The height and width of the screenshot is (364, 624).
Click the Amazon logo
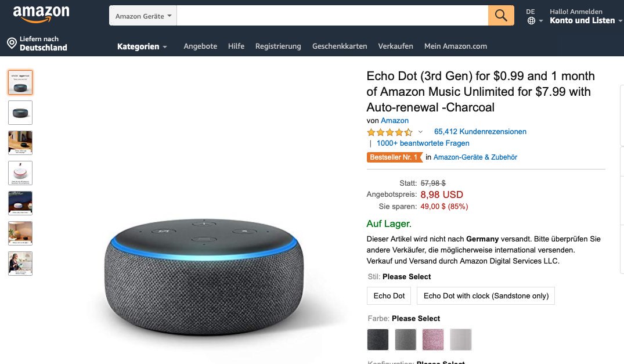pyautogui.click(x=41, y=15)
